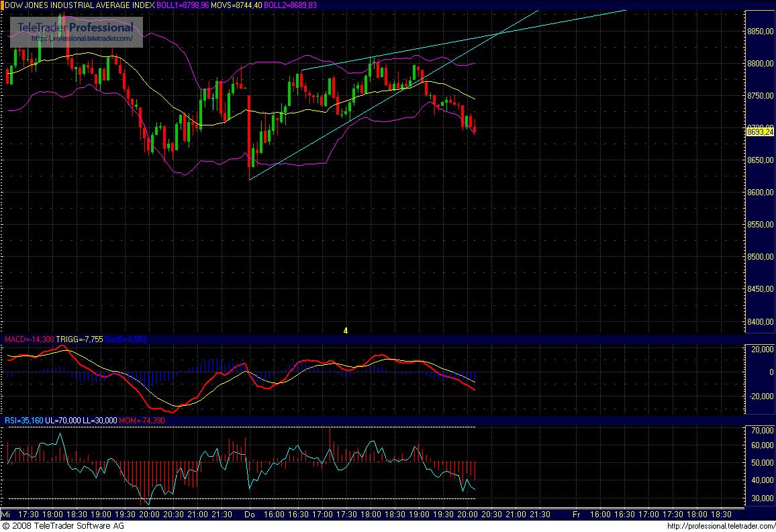Viewport: 776px width, 532px height.
Task: Click the 70,000 RSI scale label
Action: (x=762, y=431)
